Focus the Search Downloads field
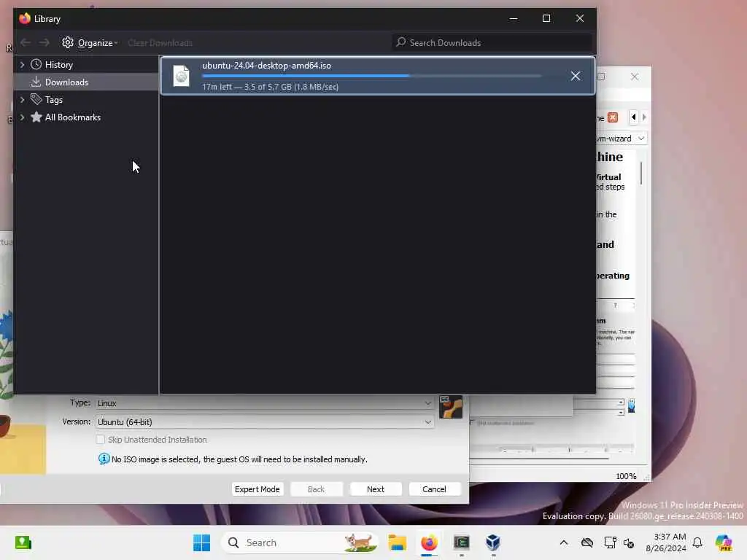This screenshot has height=560, width=747. [x=492, y=43]
